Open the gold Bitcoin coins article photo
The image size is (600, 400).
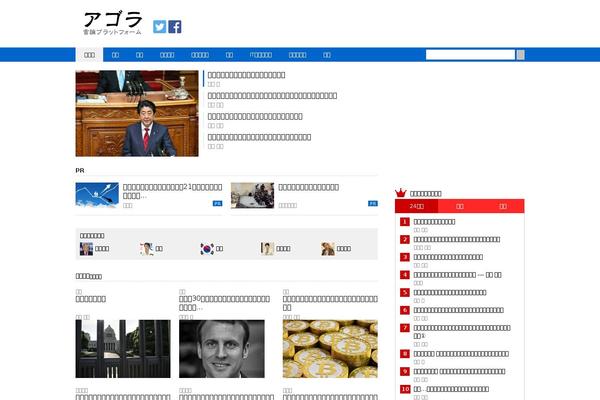point(330,349)
